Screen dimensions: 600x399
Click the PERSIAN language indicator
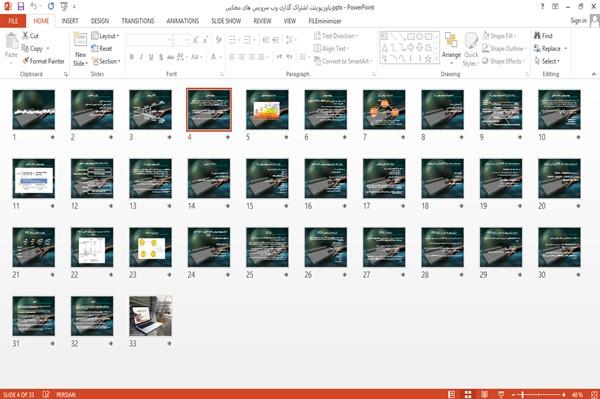66,394
